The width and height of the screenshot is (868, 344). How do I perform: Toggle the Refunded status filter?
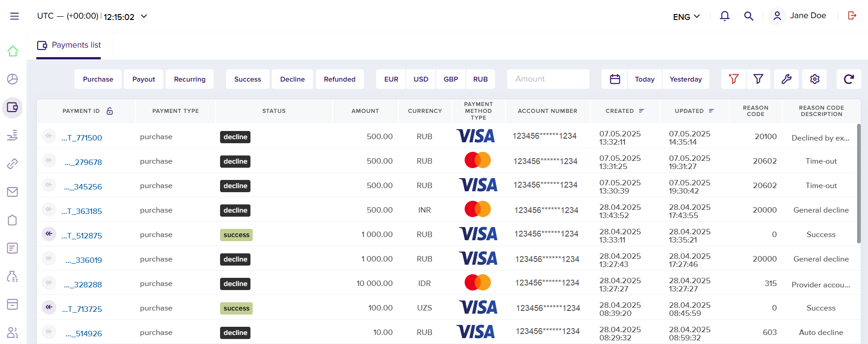(x=340, y=79)
